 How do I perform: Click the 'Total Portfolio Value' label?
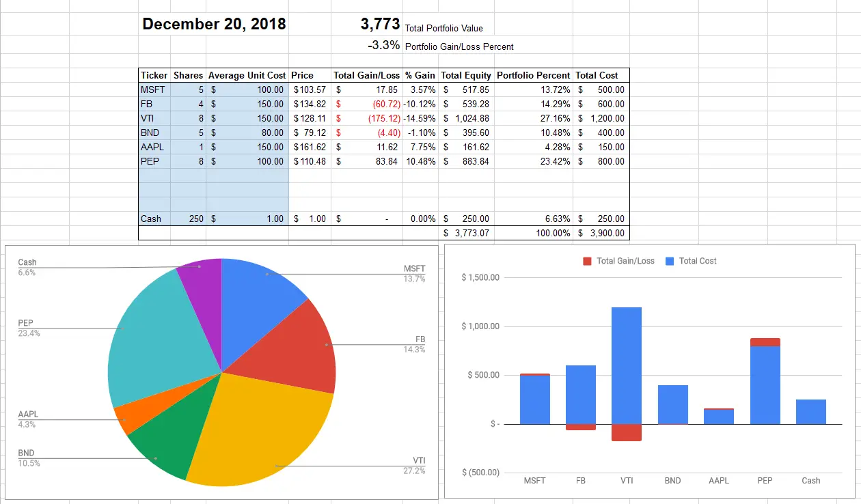pos(444,28)
